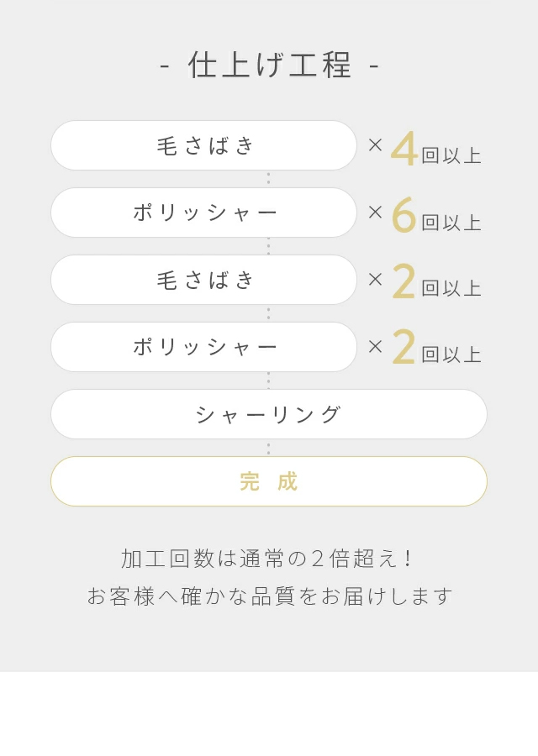Select the ポリッシャー step marked ×6
The width and height of the screenshot is (538, 756).
click(203, 213)
